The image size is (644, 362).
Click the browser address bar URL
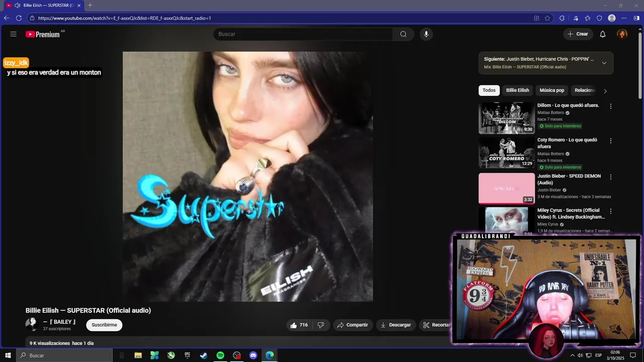124,18
